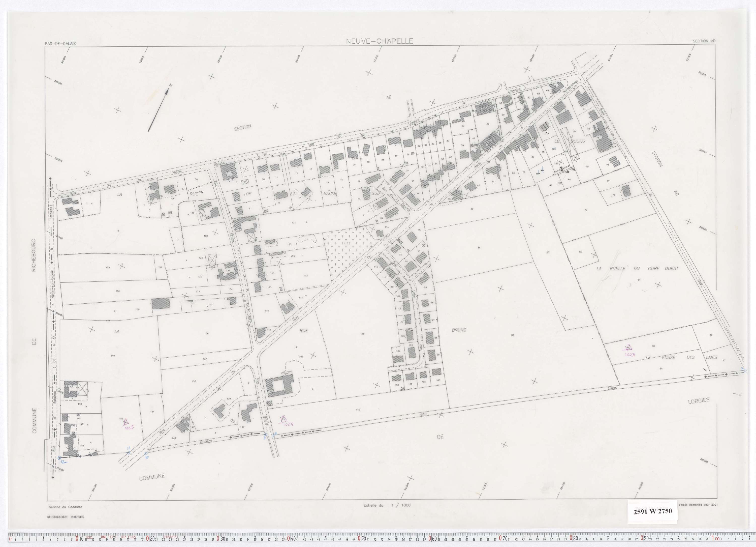The width and height of the screenshot is (756, 547).
Task: Select the vertical RICHEBOURG commune label
Action: coord(34,255)
